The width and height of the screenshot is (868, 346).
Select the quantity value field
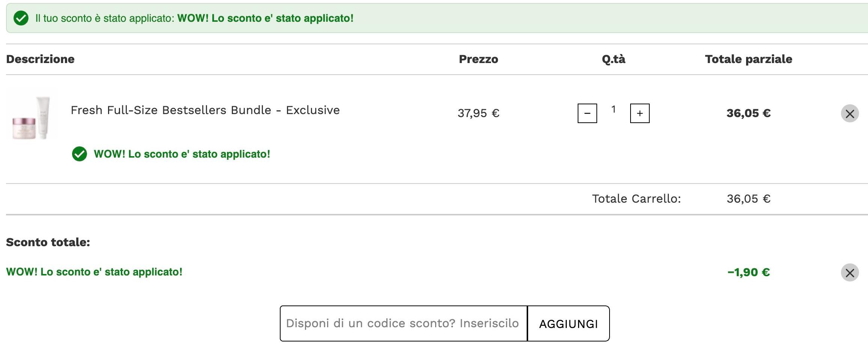click(x=613, y=110)
